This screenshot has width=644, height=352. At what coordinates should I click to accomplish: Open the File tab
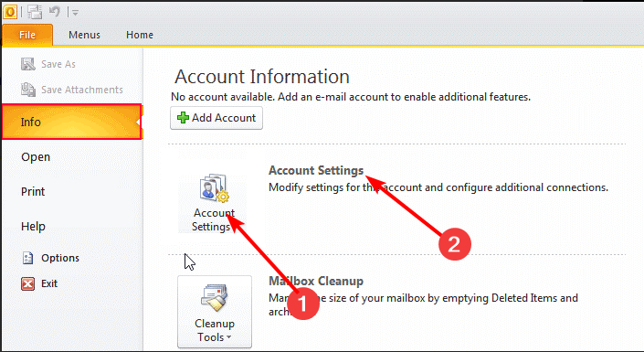(27, 35)
